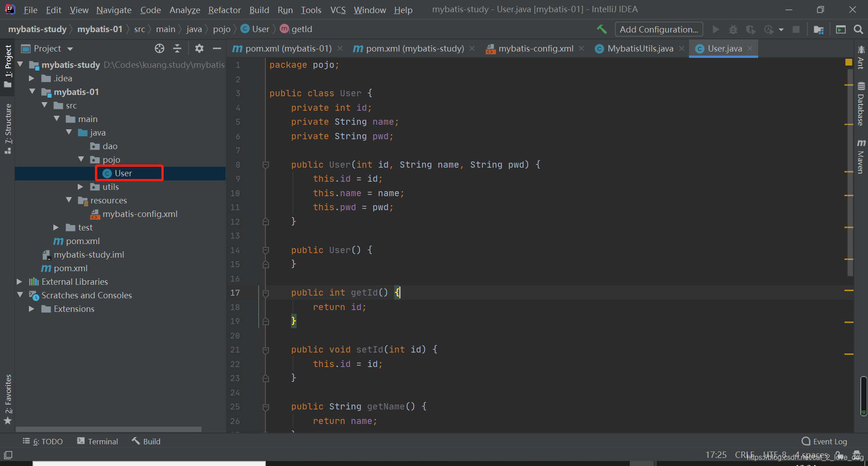
Task: Click the Search Everywhere magnifier icon
Action: (x=858, y=29)
